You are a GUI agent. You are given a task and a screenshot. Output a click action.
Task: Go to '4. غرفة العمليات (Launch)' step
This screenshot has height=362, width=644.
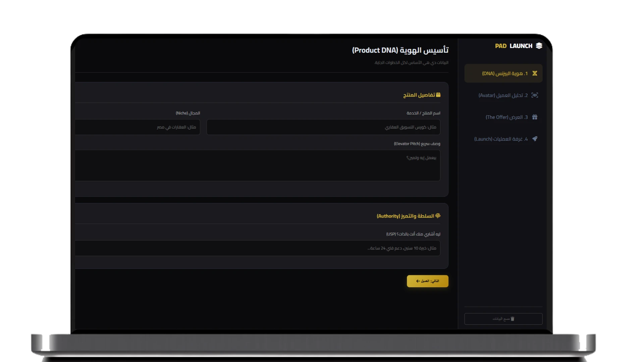point(501,139)
